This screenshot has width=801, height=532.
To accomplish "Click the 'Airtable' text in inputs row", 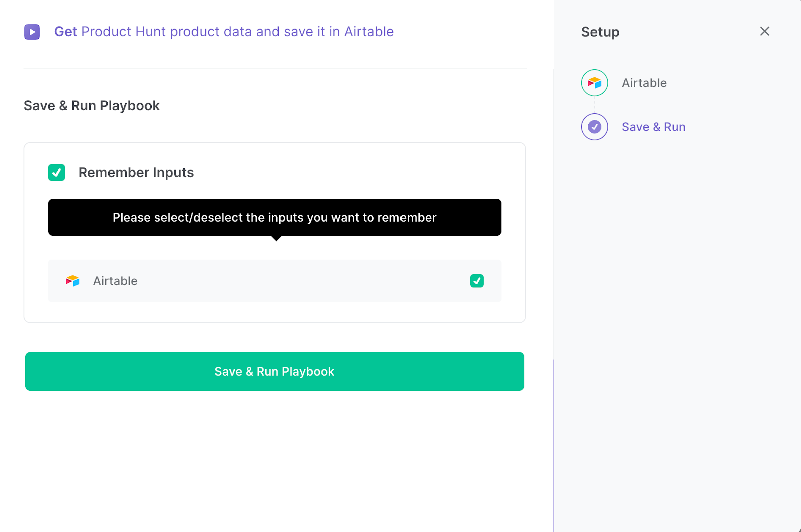I will 115,281.
